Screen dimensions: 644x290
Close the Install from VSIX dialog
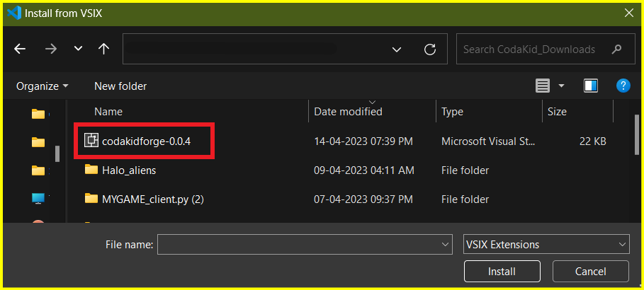pyautogui.click(x=628, y=13)
